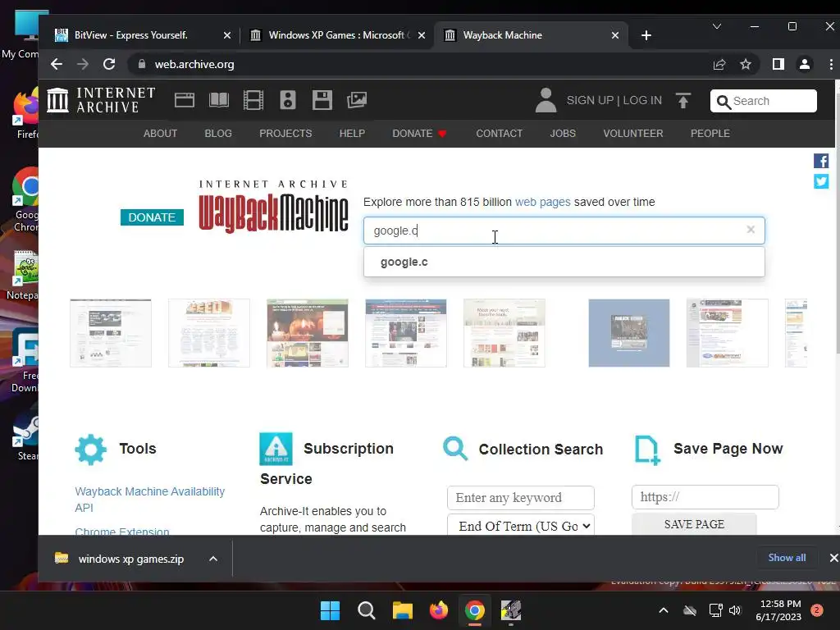Open Chrome tab search chevron
The image size is (840, 630).
[717, 26]
